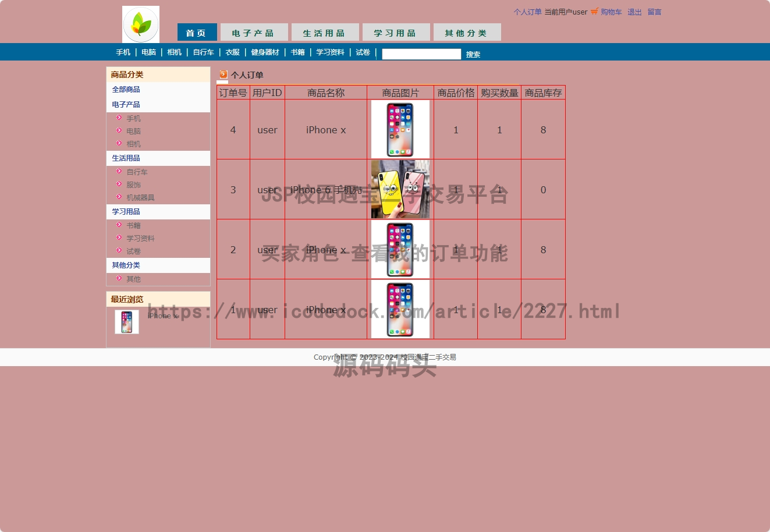Select 手机 in the blue navigation bar

[x=123, y=52]
